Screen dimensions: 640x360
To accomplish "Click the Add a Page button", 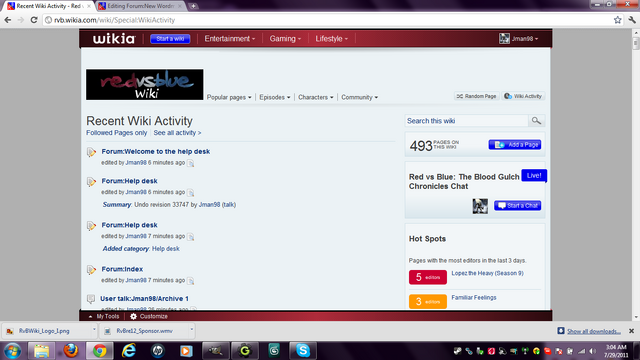I will pyautogui.click(x=515, y=145).
